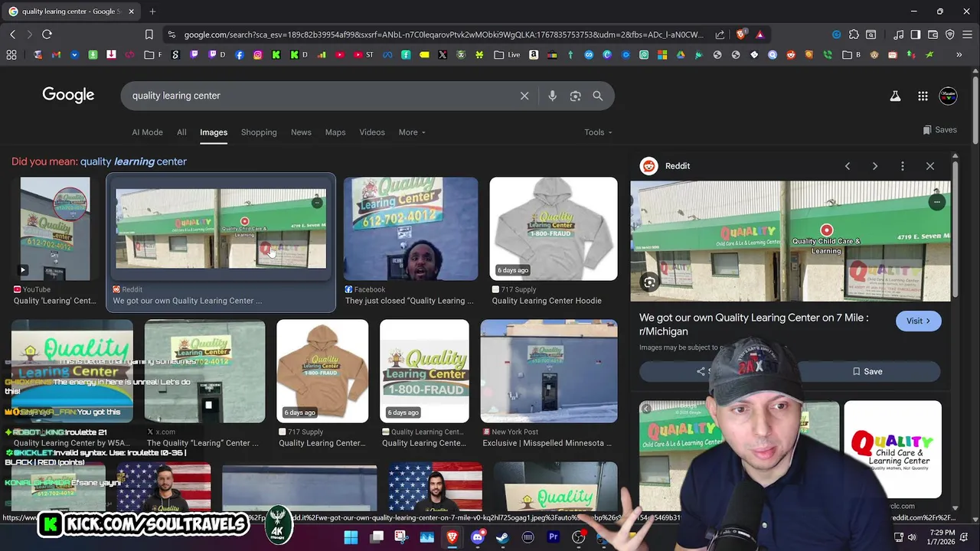The width and height of the screenshot is (980, 551).
Task: Click the Google logo
Action: [x=68, y=95]
